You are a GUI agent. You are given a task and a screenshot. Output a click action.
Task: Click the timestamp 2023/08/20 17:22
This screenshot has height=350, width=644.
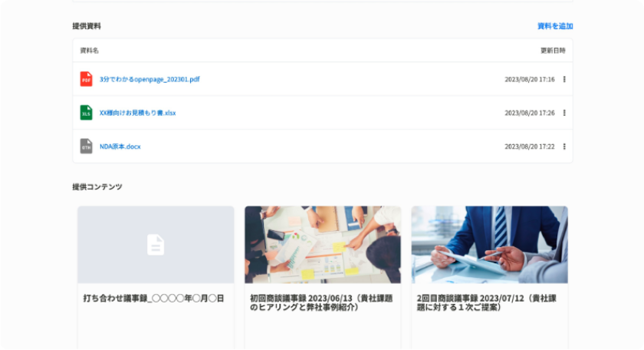pos(530,147)
